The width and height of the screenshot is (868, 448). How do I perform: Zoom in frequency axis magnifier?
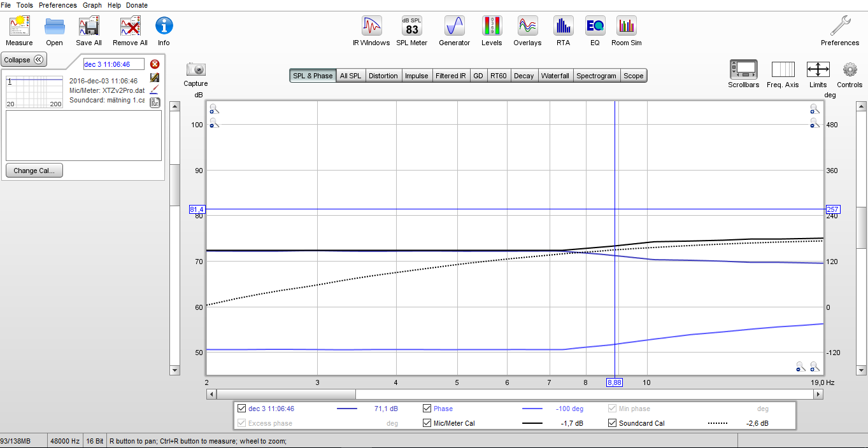[x=815, y=367]
